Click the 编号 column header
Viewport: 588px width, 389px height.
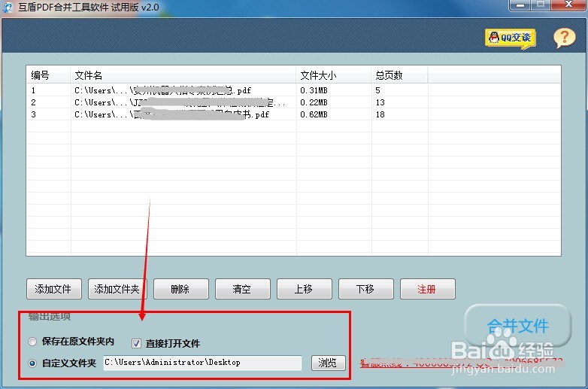48,75
